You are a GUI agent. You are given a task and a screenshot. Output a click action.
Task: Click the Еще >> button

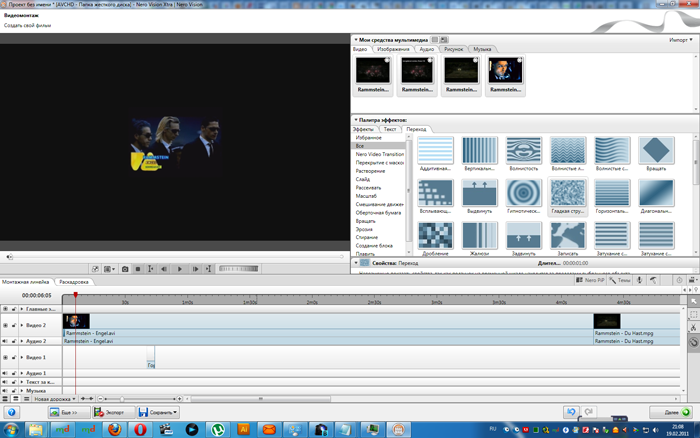(69, 413)
